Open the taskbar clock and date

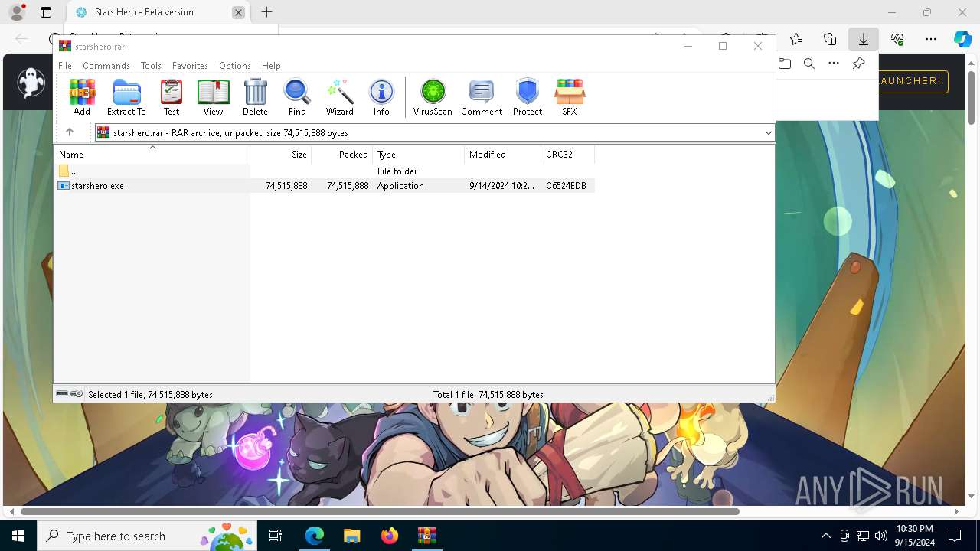coord(916,536)
